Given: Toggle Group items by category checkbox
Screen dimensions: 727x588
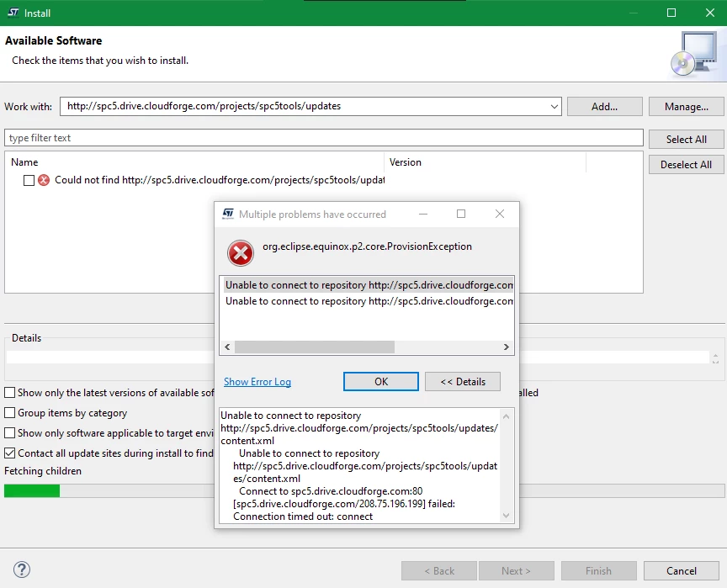Looking at the screenshot, I should [9, 412].
